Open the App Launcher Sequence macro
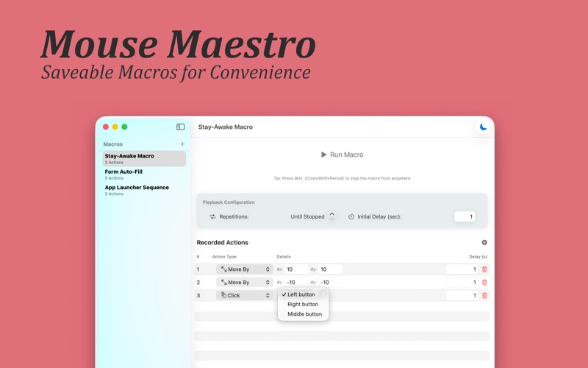Image resolution: width=588 pixels, height=368 pixels. click(x=144, y=190)
